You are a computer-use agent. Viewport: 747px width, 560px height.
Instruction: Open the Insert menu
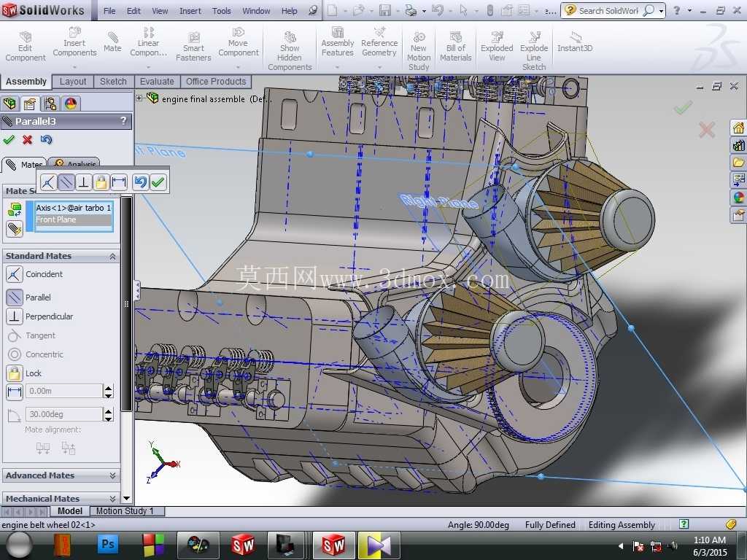(x=190, y=10)
